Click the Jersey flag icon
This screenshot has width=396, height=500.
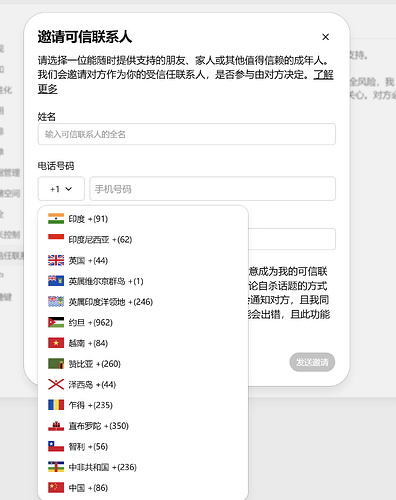point(56,384)
